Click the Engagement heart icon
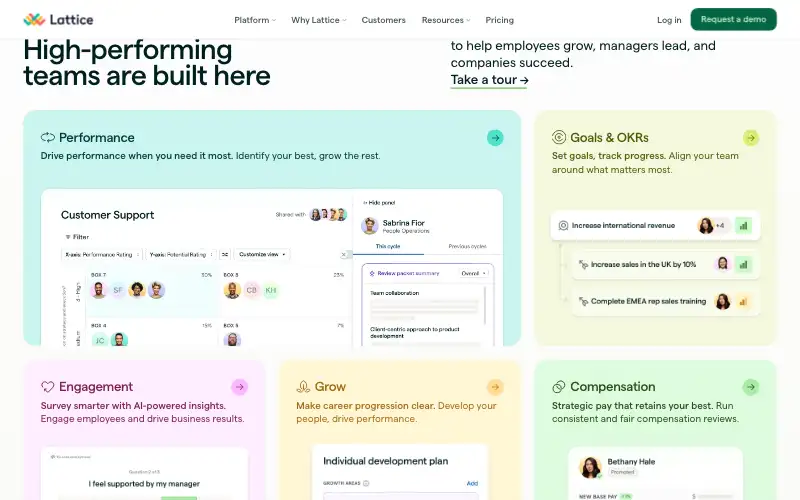This screenshot has width=800, height=500. (x=47, y=387)
